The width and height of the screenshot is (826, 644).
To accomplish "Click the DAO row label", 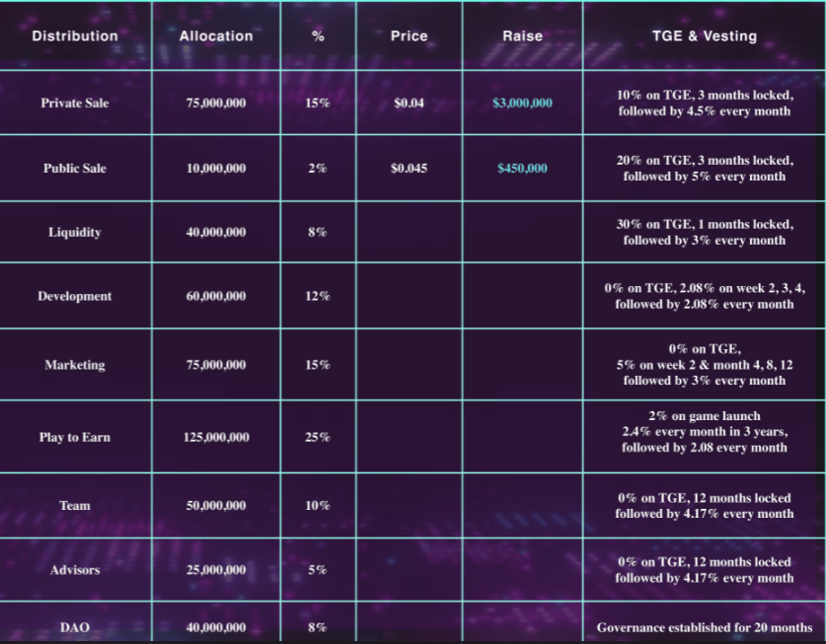I will pyautogui.click(x=75, y=627).
